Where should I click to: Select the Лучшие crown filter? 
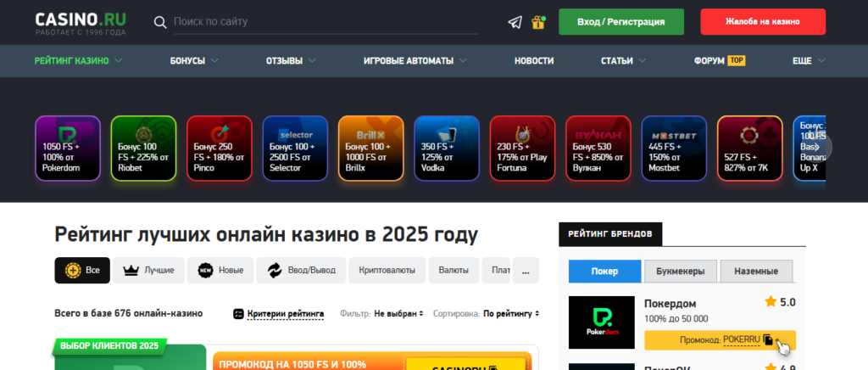148,271
